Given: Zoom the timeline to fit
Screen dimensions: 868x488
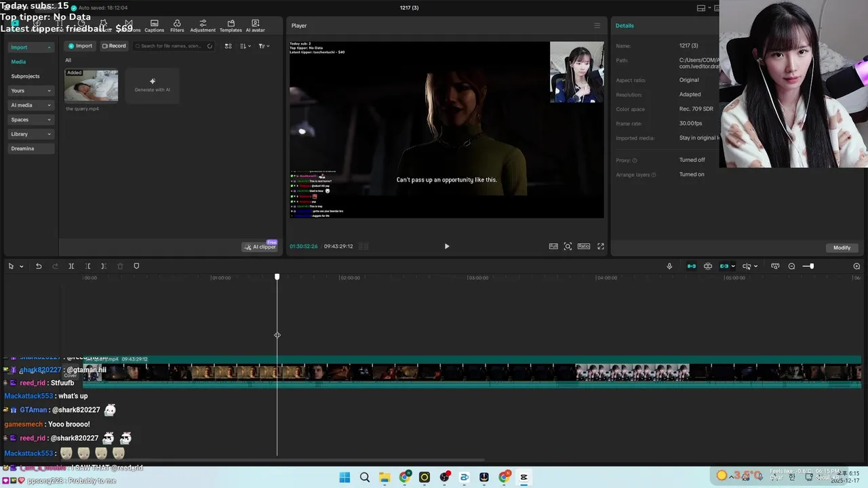Looking at the screenshot, I should click(856, 266).
